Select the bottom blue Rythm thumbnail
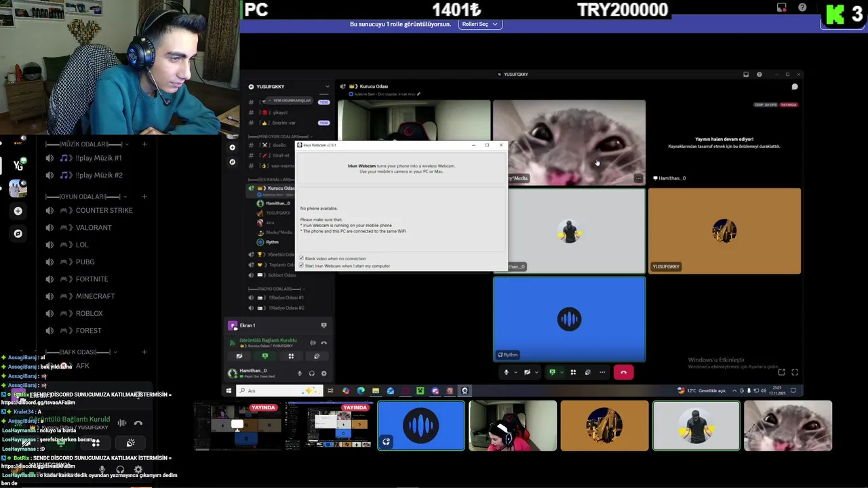The image size is (868, 488). tap(421, 426)
